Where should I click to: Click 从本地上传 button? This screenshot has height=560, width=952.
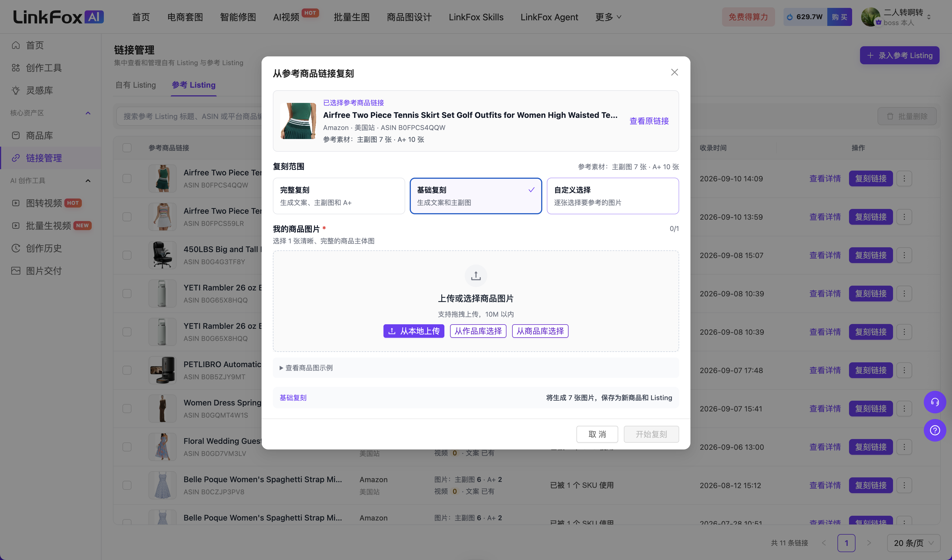[414, 331]
